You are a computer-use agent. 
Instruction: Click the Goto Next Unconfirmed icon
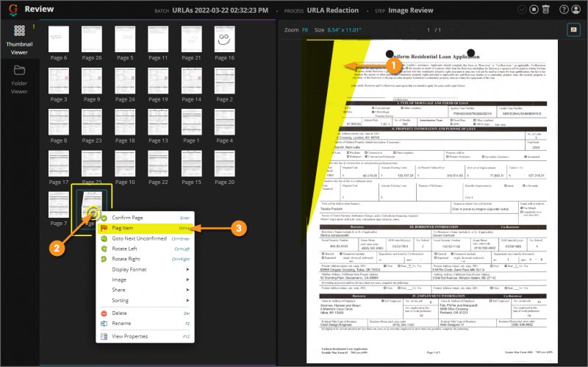tap(104, 238)
